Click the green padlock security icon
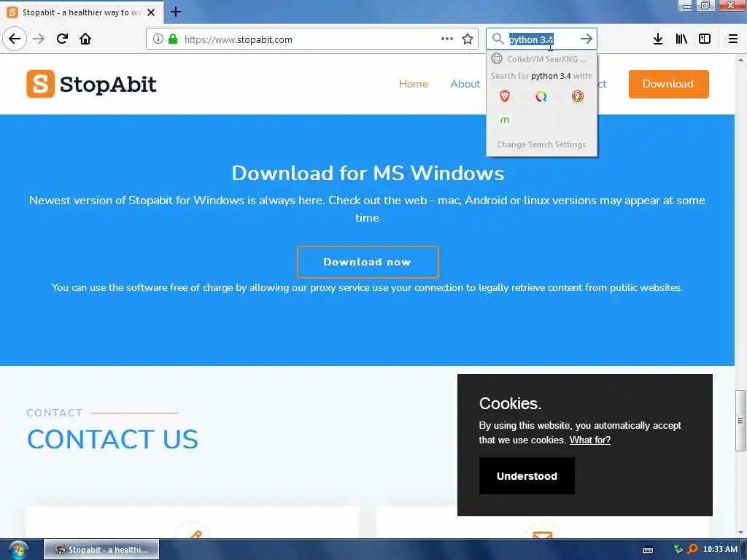Viewport: 747px width, 560px height. [173, 39]
